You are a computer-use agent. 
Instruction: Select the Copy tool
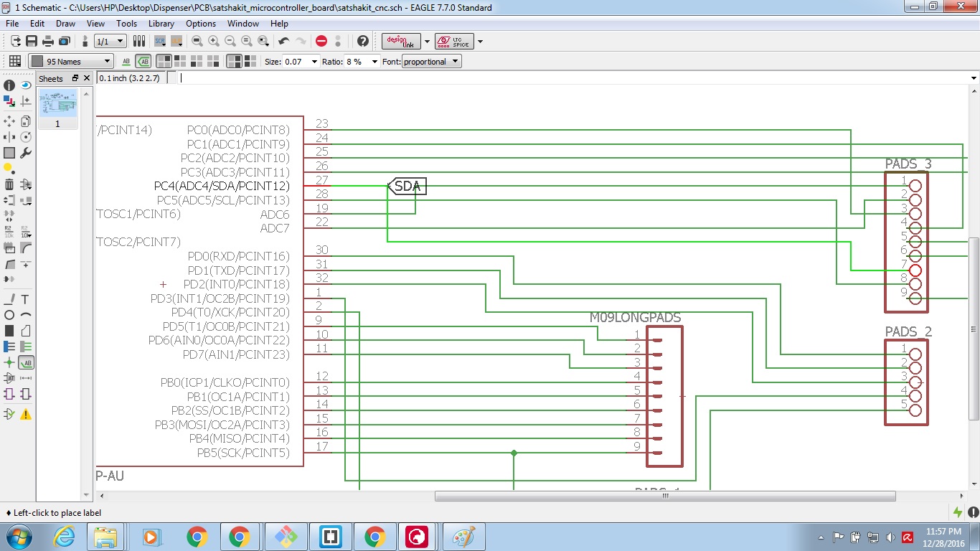click(26, 121)
